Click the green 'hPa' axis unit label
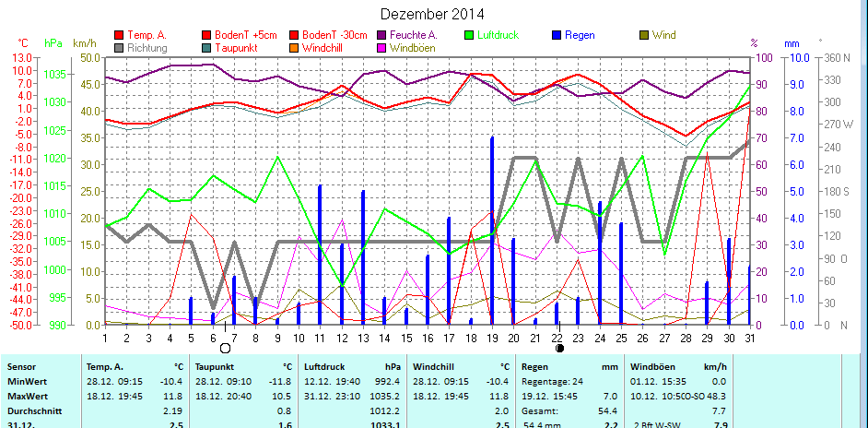 coord(53,43)
